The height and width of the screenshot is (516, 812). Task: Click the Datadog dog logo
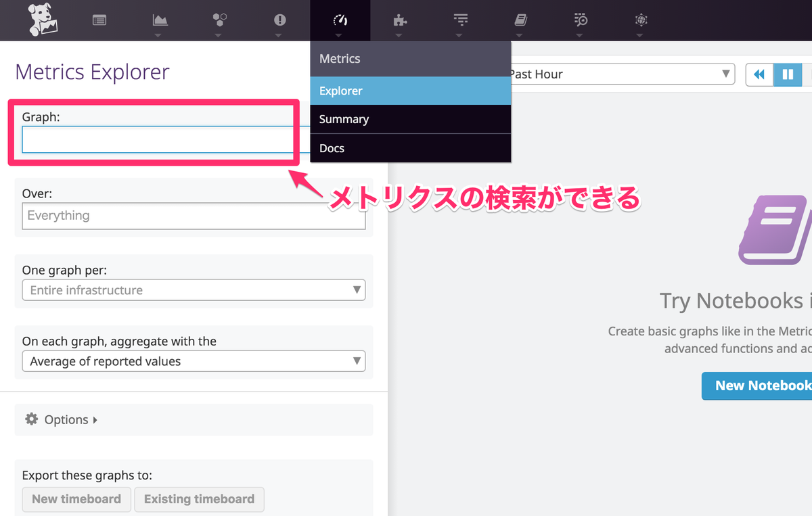pyautogui.click(x=43, y=20)
